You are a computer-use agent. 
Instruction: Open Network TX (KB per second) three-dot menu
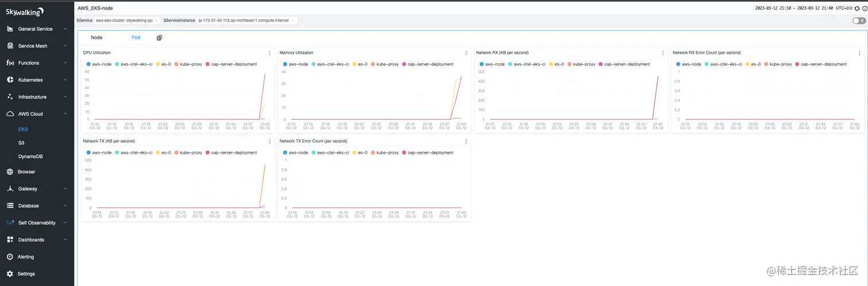270,141
